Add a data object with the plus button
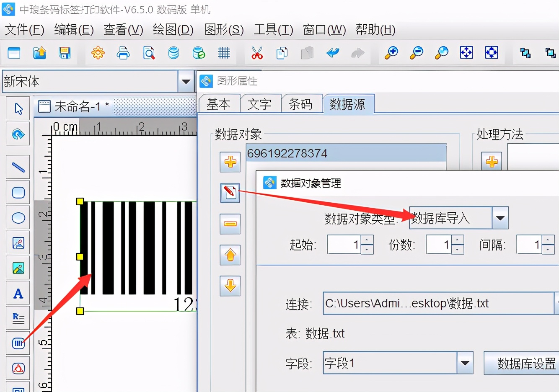The width and height of the screenshot is (559, 392). [x=230, y=162]
